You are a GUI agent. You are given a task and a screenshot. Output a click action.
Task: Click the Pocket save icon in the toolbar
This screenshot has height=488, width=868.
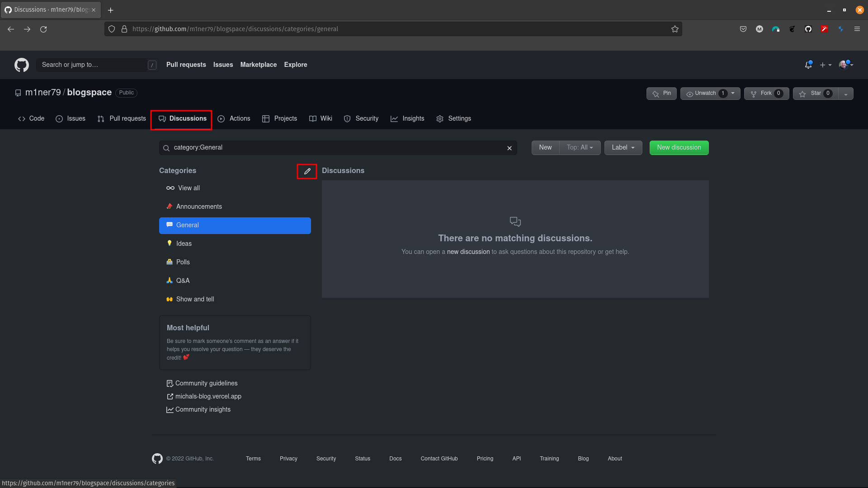(x=743, y=29)
